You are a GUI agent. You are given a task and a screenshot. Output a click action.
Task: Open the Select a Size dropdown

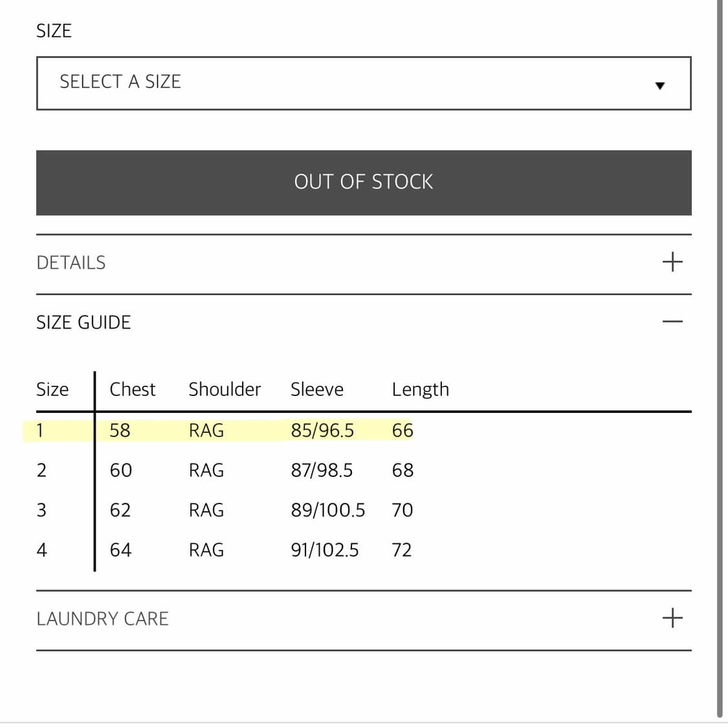point(362,83)
